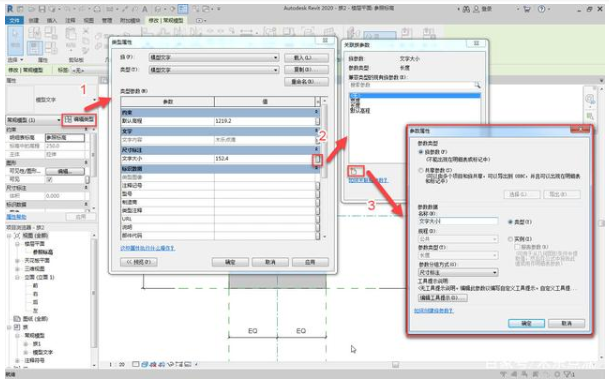Open the help question mark icon

pyautogui.click(x=541, y=9)
